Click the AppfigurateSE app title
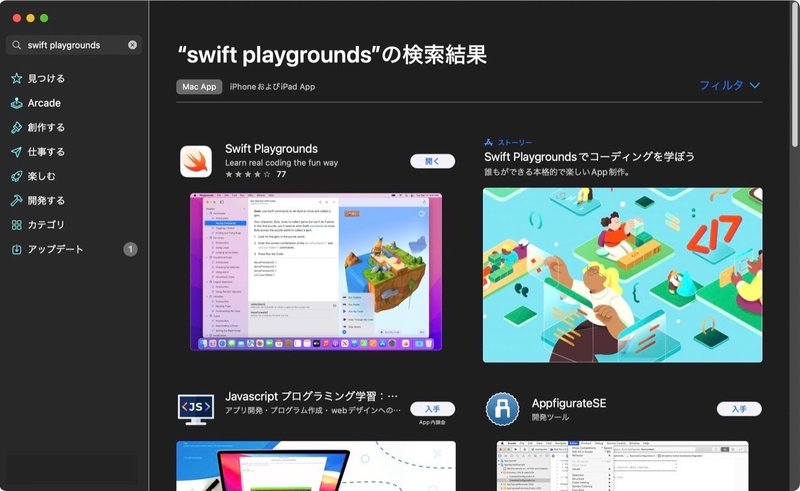 pos(569,403)
